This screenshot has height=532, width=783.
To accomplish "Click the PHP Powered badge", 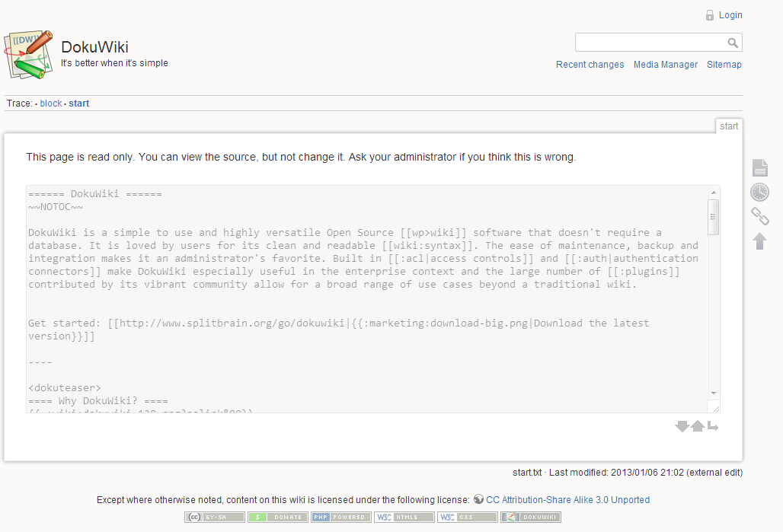I will pyautogui.click(x=341, y=517).
